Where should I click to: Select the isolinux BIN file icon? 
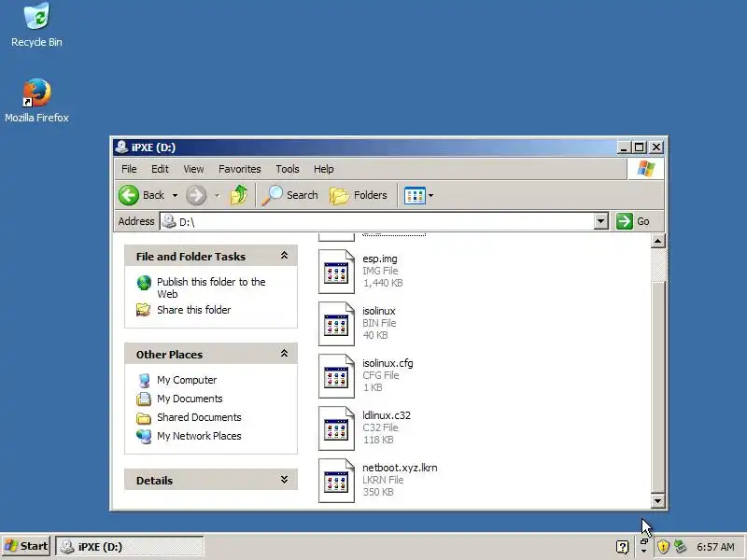click(336, 324)
